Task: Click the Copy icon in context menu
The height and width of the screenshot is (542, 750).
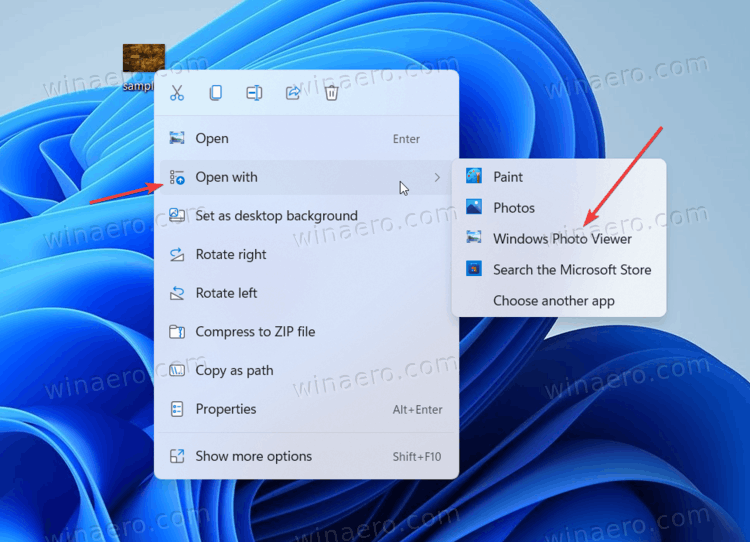Action: click(x=216, y=93)
